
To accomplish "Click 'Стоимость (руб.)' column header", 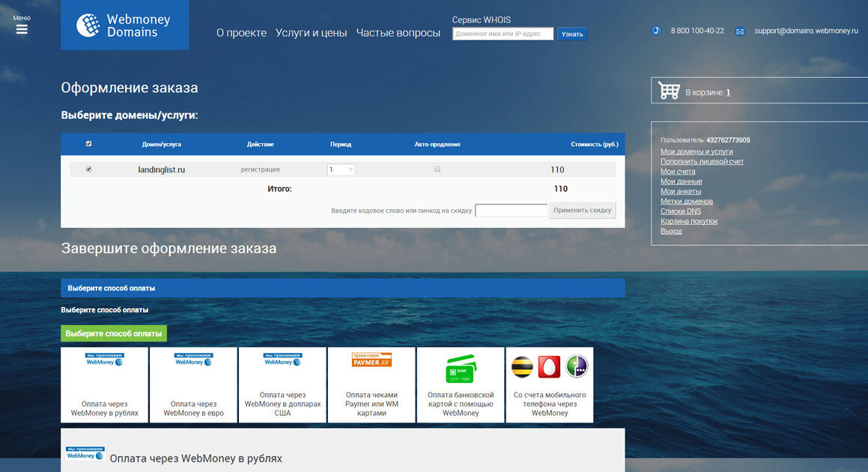I will [x=595, y=144].
